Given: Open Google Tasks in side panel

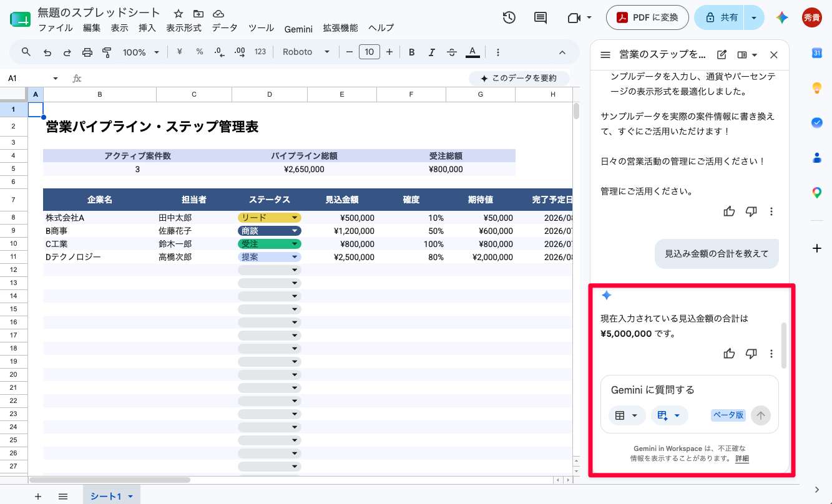Looking at the screenshot, I should 816,123.
